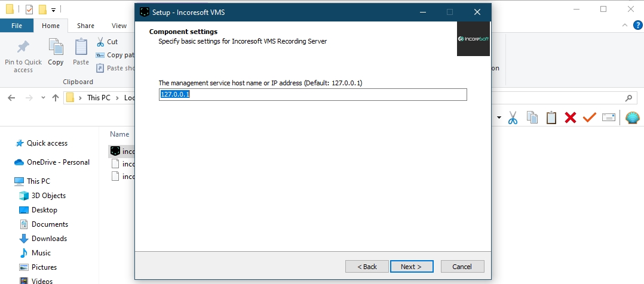Sort by the Name column header
Viewport: 644px width, 284px height.
pyautogui.click(x=119, y=134)
